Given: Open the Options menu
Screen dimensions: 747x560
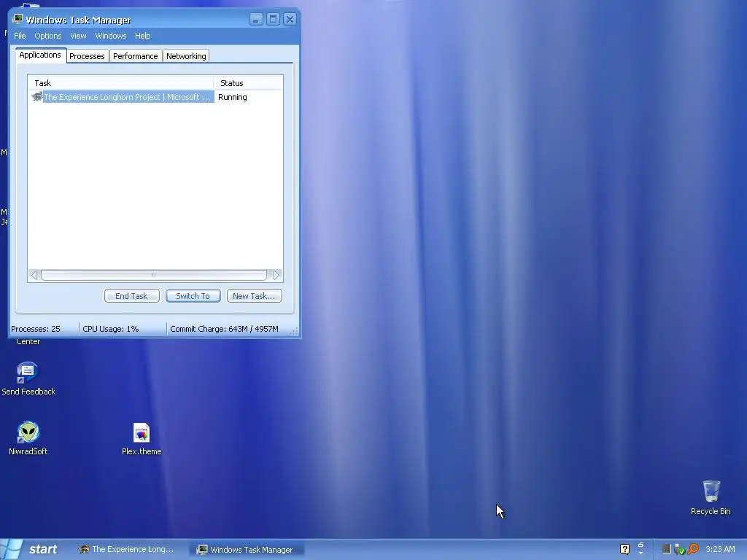Looking at the screenshot, I should 47,36.
